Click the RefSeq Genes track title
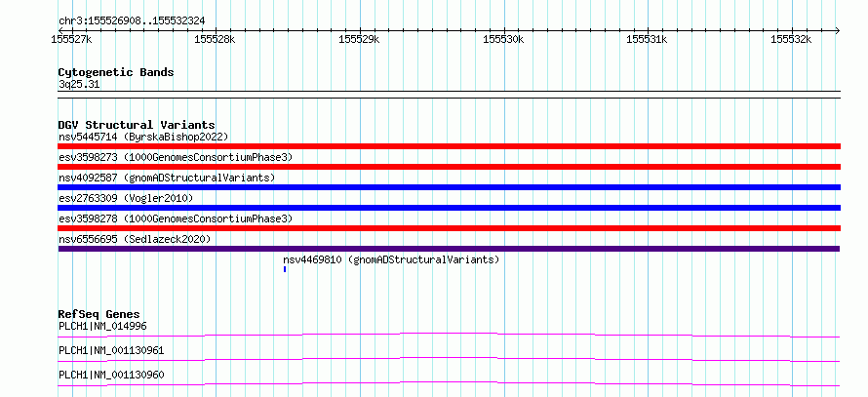868x397 pixels. pos(99,314)
